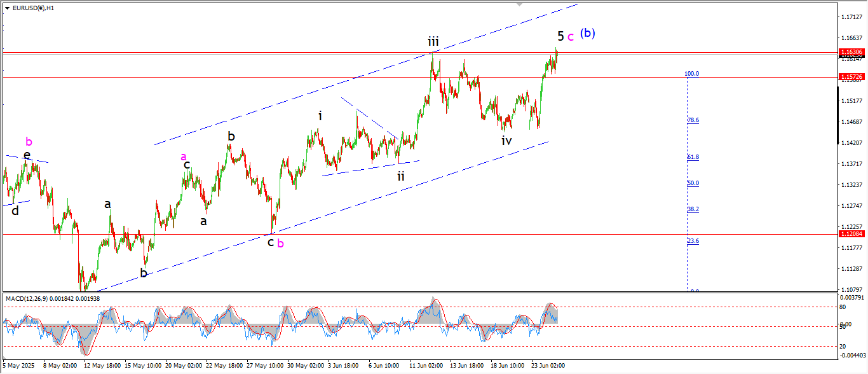
Task: Click the 1.13237 price axis value
Action: (x=851, y=185)
